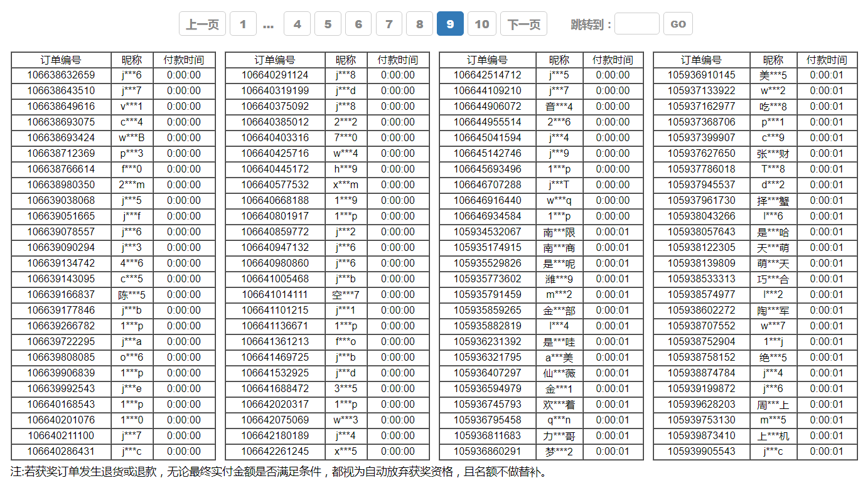868x483 pixels.
Task: Click nickname 力***哥
Action: point(559,436)
